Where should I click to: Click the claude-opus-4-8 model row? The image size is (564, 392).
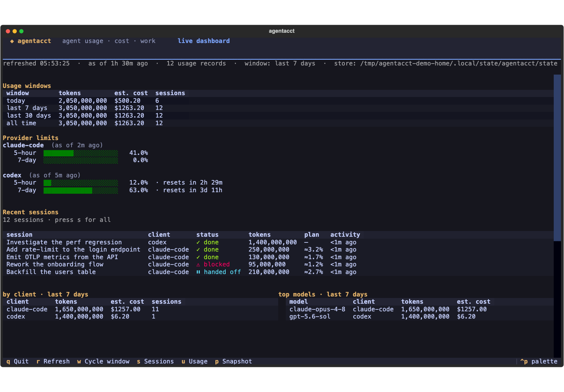click(x=420, y=309)
